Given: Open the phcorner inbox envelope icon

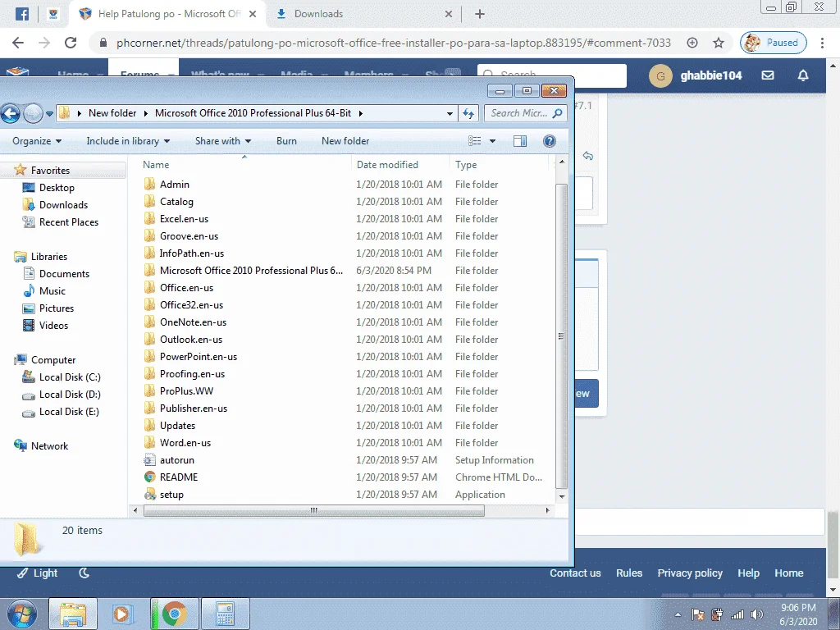Looking at the screenshot, I should pos(768,75).
